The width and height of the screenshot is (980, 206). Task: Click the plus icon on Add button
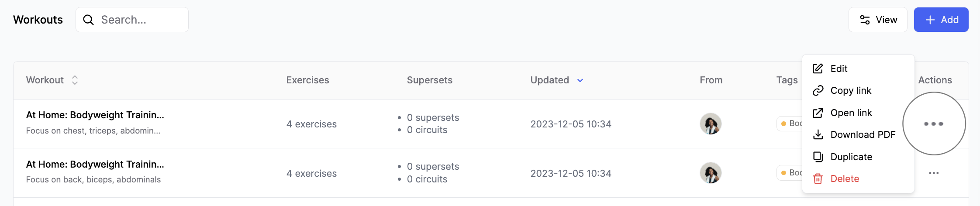(930, 20)
